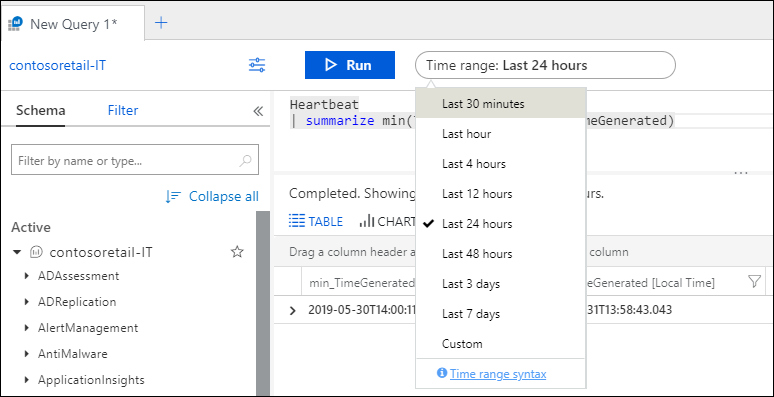Run the query
The height and width of the screenshot is (397, 774).
[x=349, y=65]
